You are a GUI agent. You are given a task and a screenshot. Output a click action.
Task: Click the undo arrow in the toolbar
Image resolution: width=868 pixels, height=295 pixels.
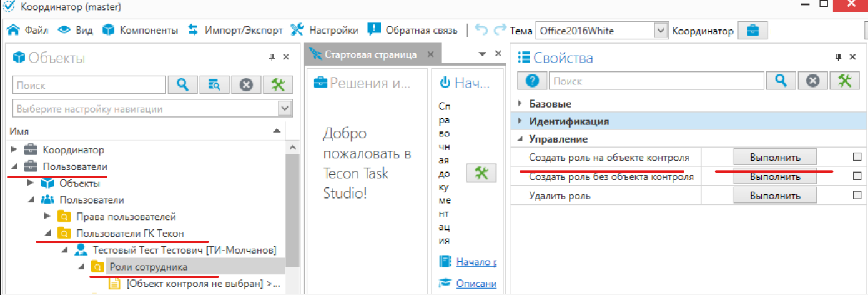tap(481, 30)
